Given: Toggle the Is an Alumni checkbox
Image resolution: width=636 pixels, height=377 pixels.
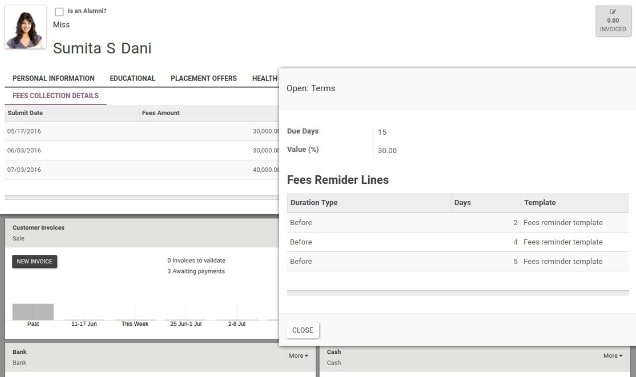Looking at the screenshot, I should click(59, 12).
